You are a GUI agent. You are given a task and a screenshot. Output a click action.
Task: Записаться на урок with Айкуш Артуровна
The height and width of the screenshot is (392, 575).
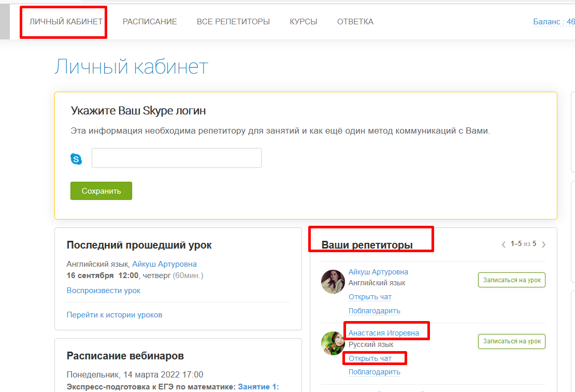click(x=512, y=280)
